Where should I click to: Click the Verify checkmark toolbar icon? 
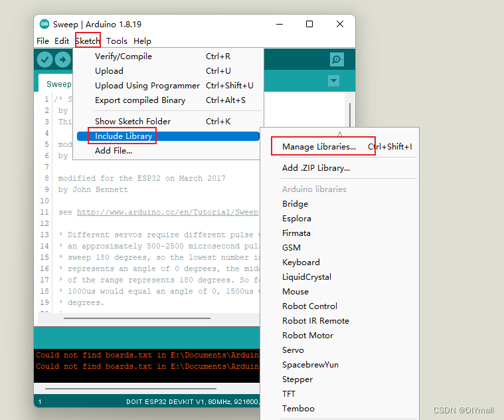44,60
